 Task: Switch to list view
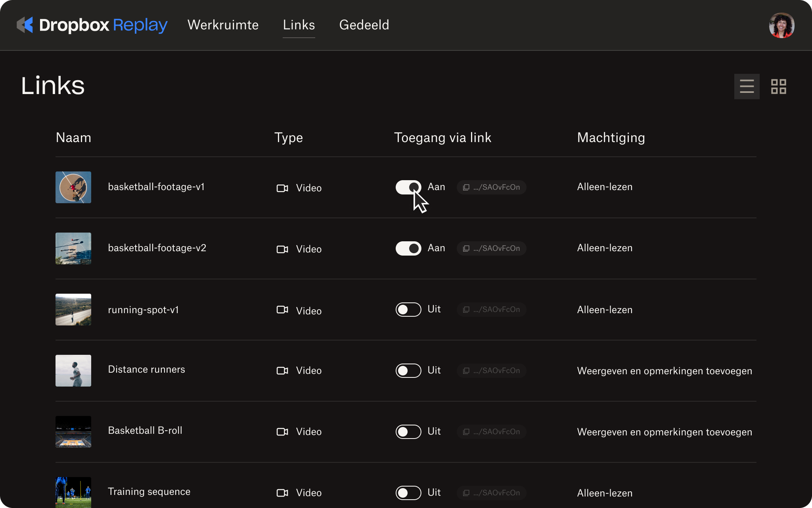747,86
